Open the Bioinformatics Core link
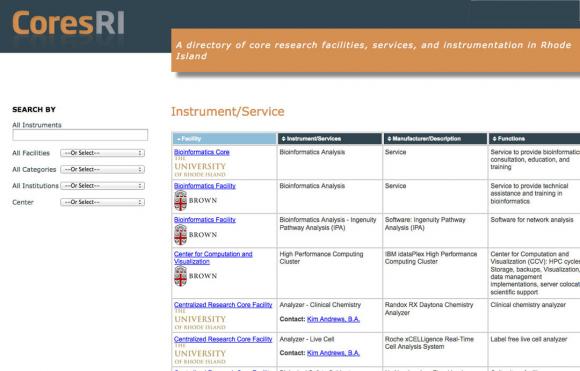The image size is (580, 371). 202,152
